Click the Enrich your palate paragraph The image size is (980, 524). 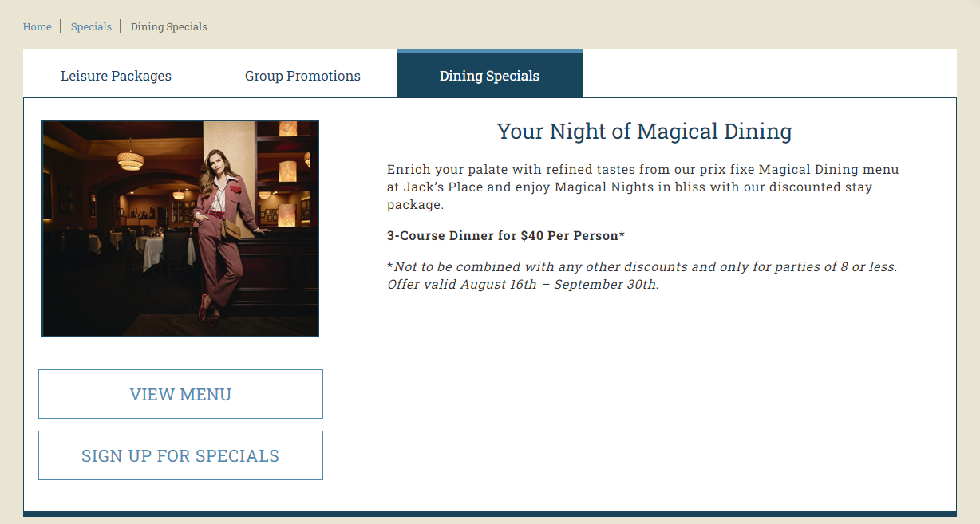(x=642, y=187)
